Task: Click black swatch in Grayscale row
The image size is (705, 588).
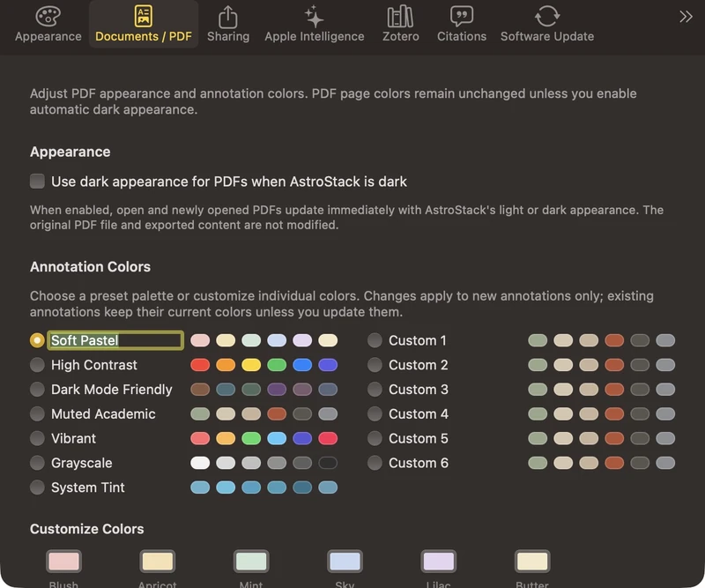Action: [x=328, y=463]
